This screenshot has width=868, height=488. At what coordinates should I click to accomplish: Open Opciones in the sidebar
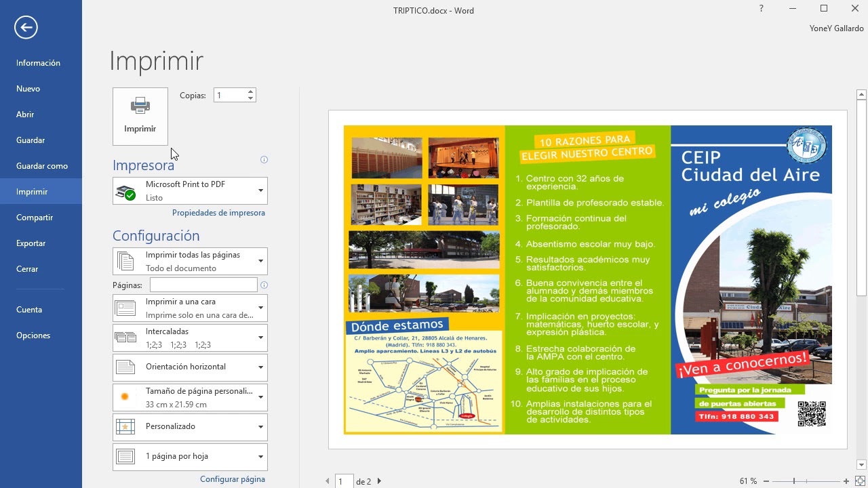tap(41, 335)
